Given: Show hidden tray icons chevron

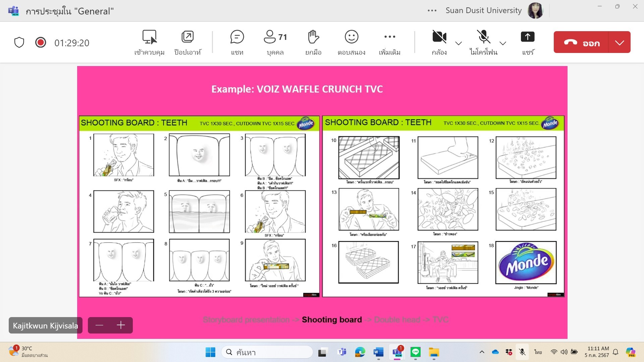Looking at the screenshot, I should coord(482,352).
